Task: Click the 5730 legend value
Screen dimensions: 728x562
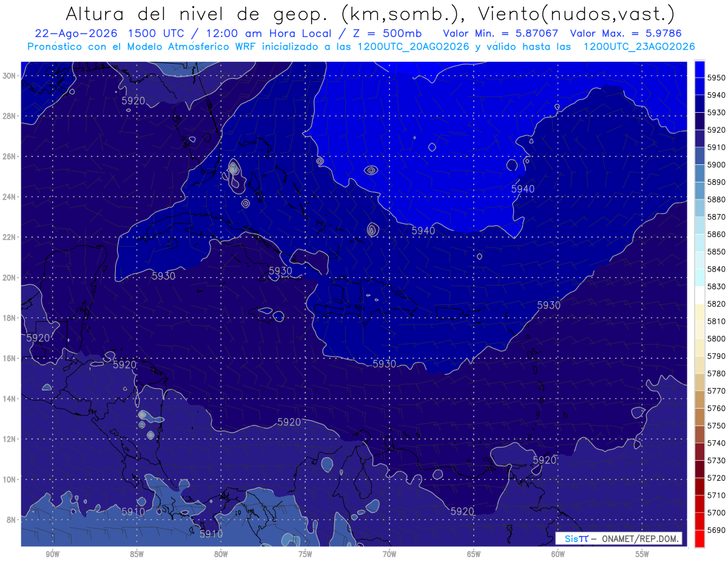Action: pos(716,460)
